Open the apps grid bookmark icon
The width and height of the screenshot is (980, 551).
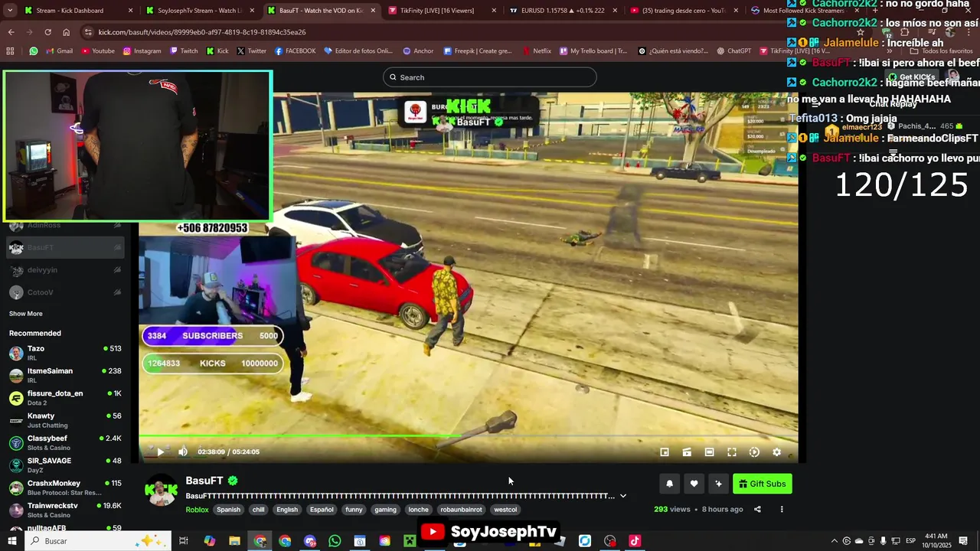pos(10,51)
